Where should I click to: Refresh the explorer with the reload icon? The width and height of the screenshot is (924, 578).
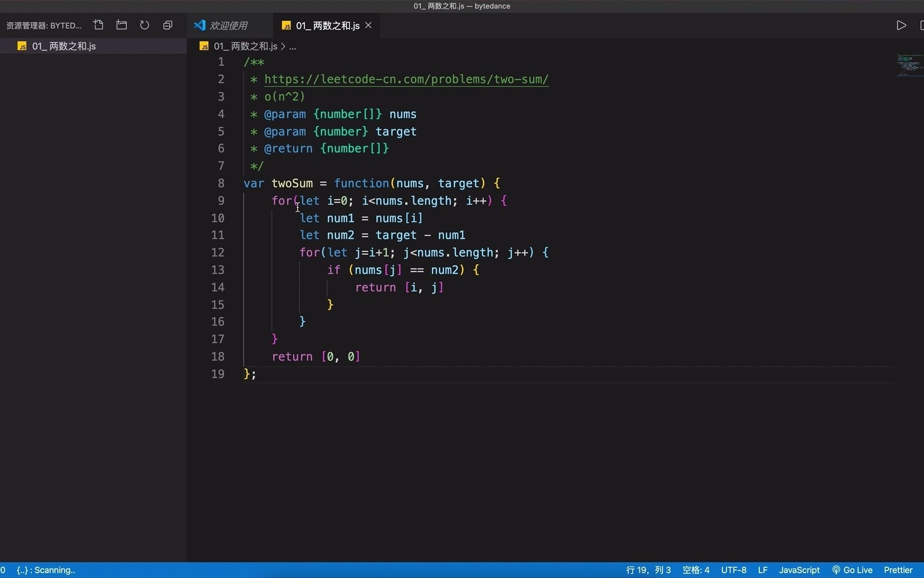[x=144, y=25]
